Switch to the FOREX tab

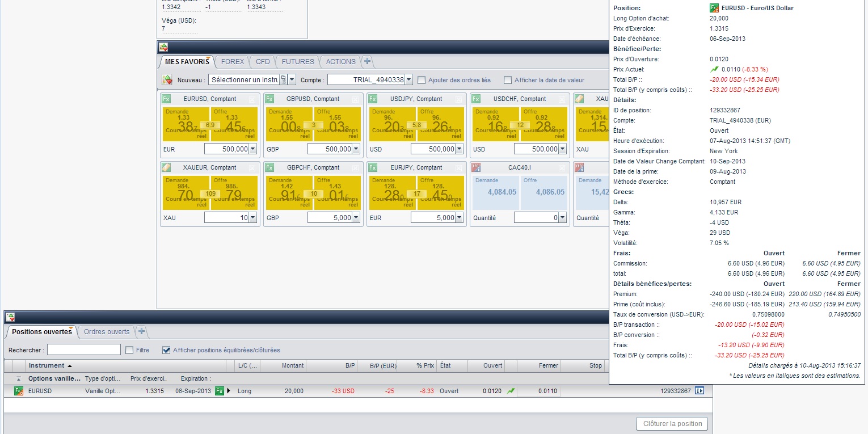tap(233, 61)
